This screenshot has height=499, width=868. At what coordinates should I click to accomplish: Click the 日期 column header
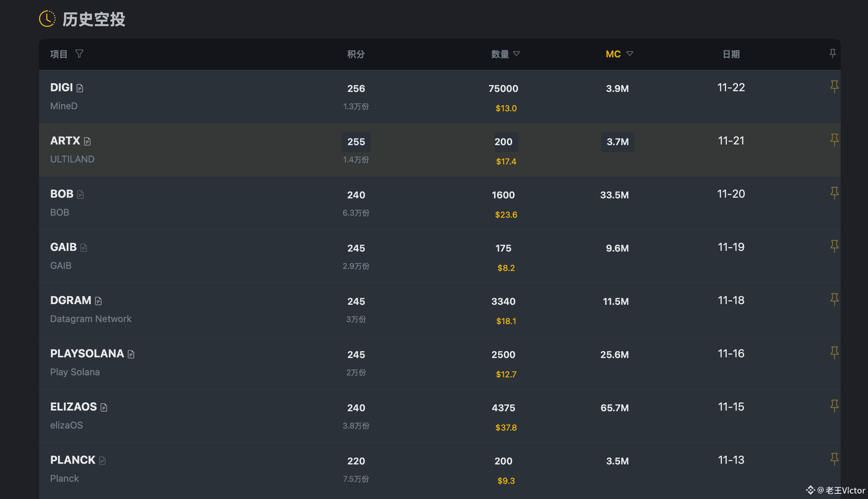[x=731, y=54]
